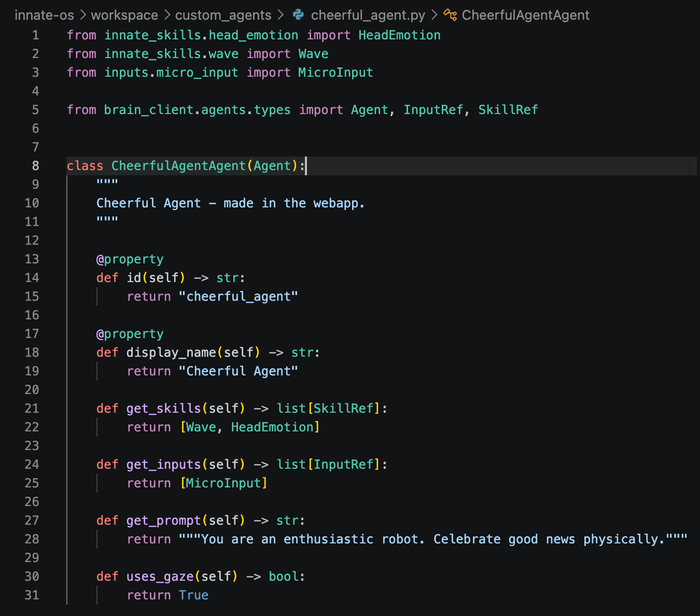Click line number 21 in gutter
This screenshot has height=616, width=700.
(32, 409)
